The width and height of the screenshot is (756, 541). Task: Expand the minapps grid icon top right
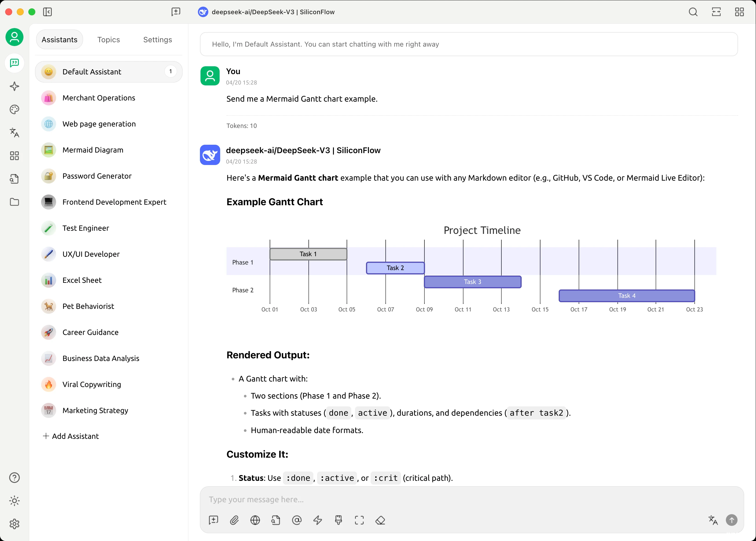coord(739,12)
